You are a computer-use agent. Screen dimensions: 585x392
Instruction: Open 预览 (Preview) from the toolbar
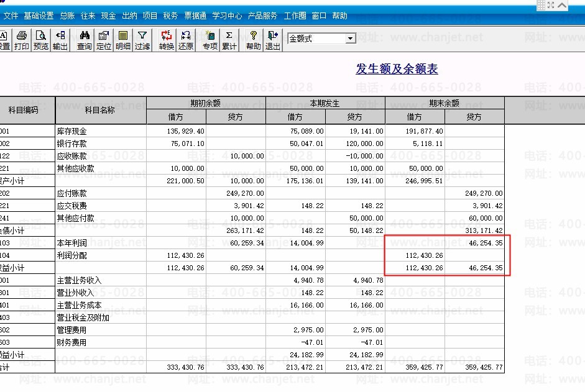[x=41, y=40]
